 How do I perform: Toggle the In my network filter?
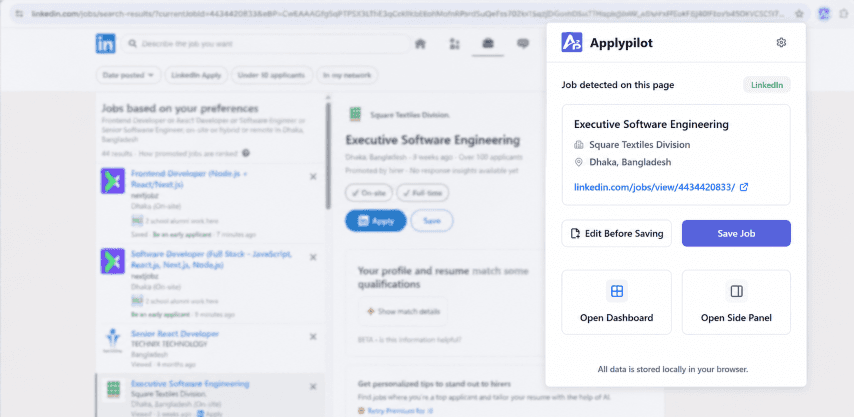[x=347, y=75]
